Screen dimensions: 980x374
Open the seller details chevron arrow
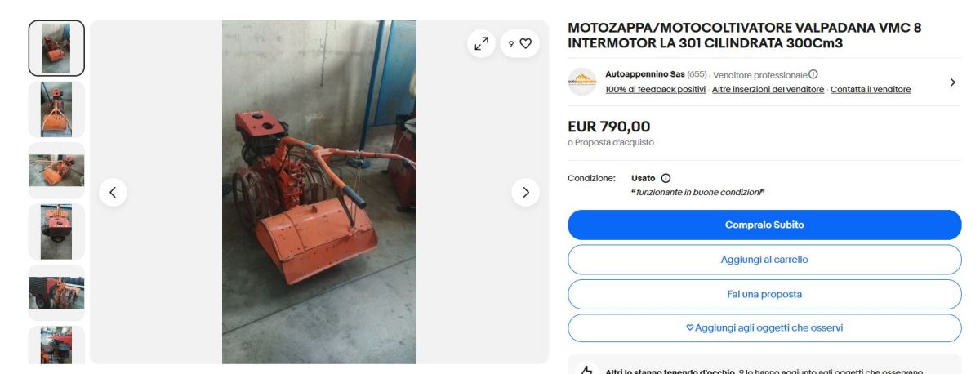[x=952, y=82]
